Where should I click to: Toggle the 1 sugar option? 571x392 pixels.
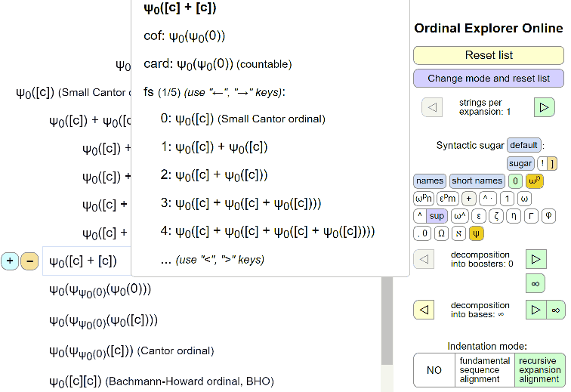pos(507,199)
